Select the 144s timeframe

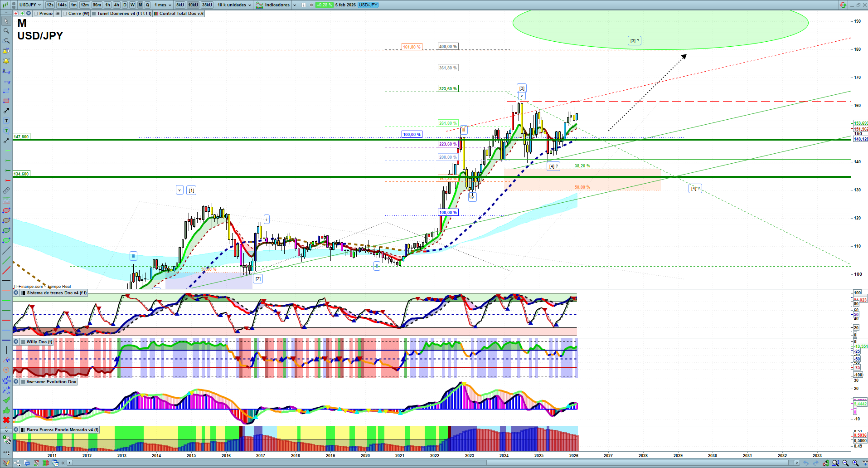click(62, 5)
